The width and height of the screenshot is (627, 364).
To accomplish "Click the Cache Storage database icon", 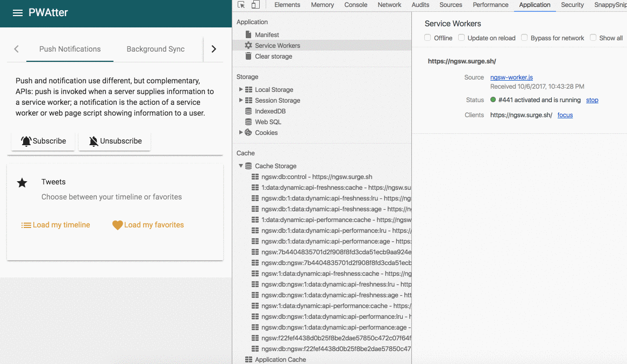I will coord(248,166).
